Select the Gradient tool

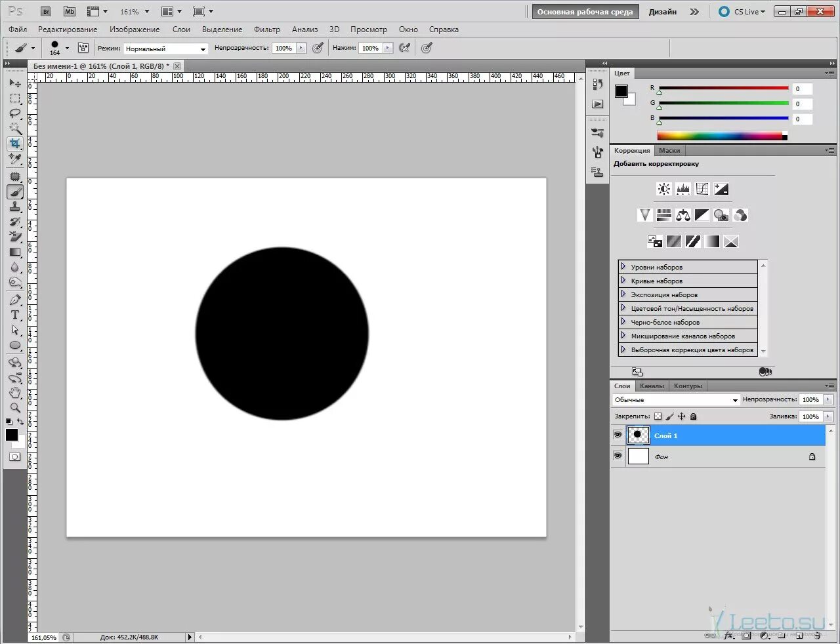pyautogui.click(x=15, y=252)
